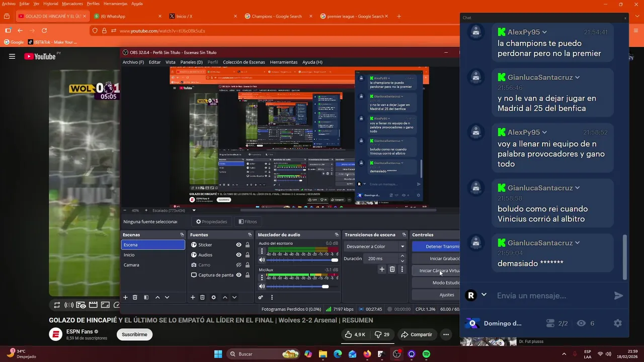Open Desvanecer a Color transition dropdown
This screenshot has height=362, width=644.
(375, 246)
